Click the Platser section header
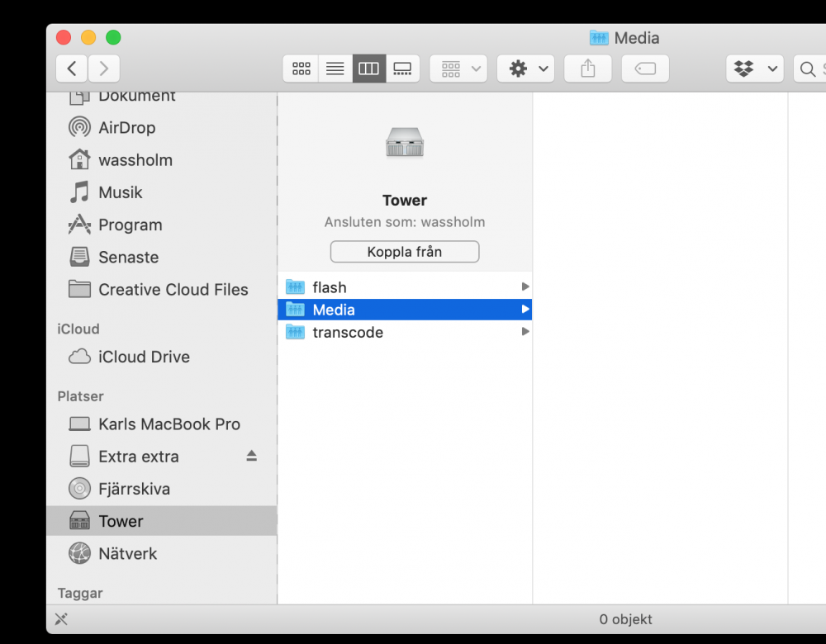 (x=81, y=396)
